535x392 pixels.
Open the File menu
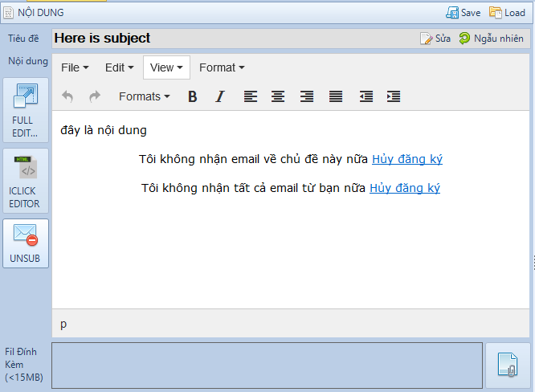(x=75, y=67)
